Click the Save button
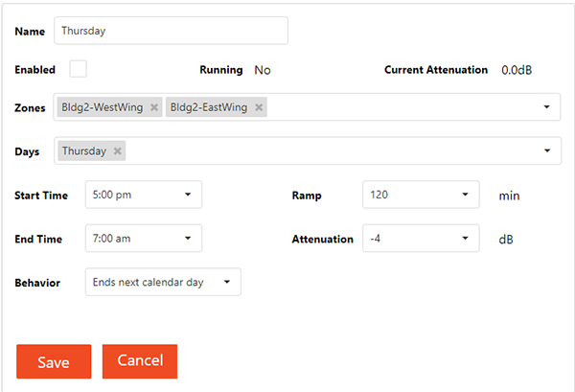 (54, 361)
